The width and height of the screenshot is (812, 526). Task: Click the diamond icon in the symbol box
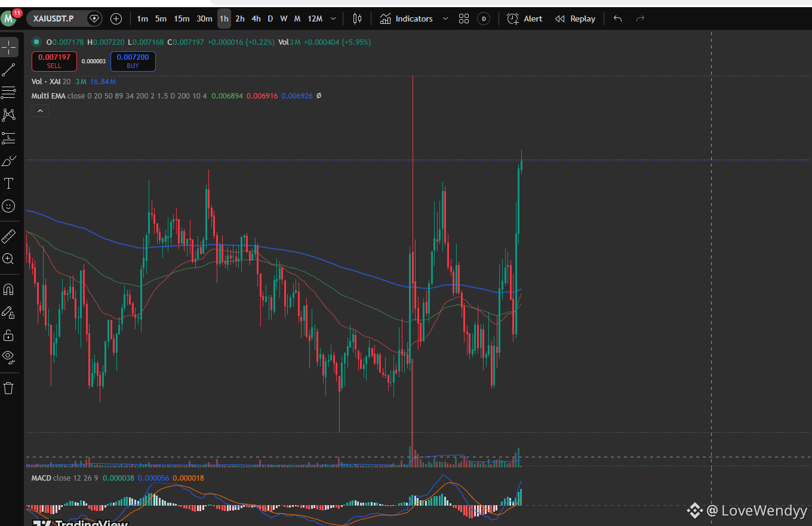pyautogui.click(x=94, y=19)
